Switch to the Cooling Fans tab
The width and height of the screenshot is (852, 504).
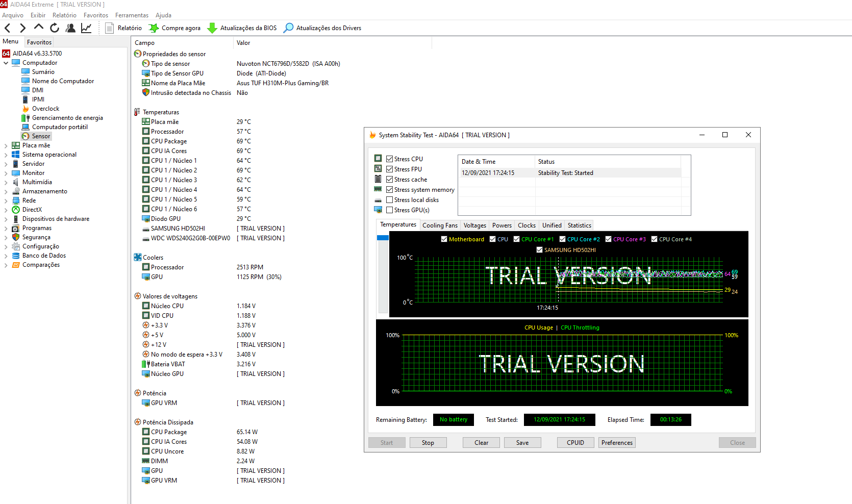click(x=440, y=225)
